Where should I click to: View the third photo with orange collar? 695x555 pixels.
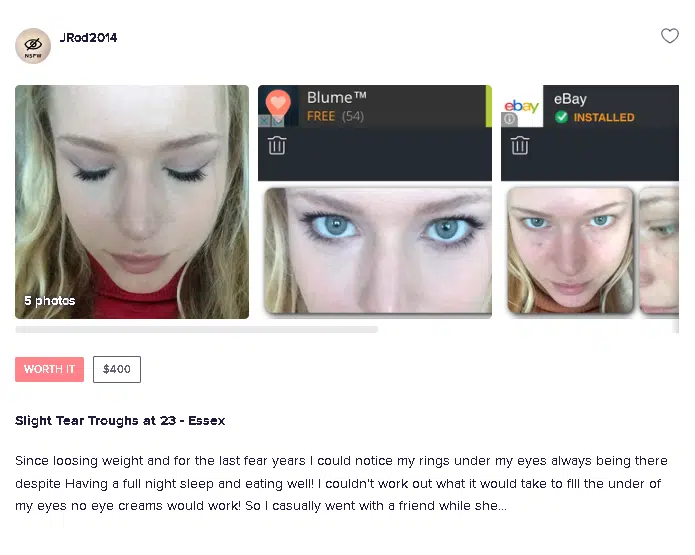[570, 250]
